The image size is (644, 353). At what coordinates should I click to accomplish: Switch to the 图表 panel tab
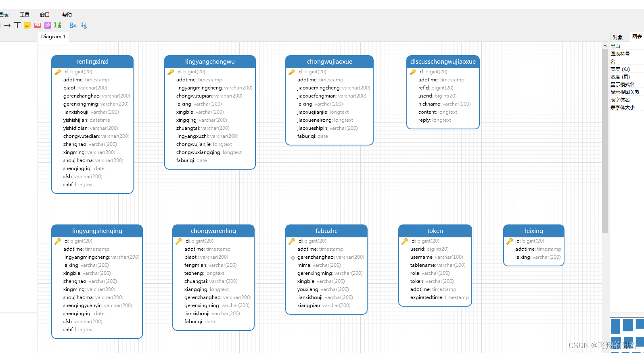coord(637,36)
